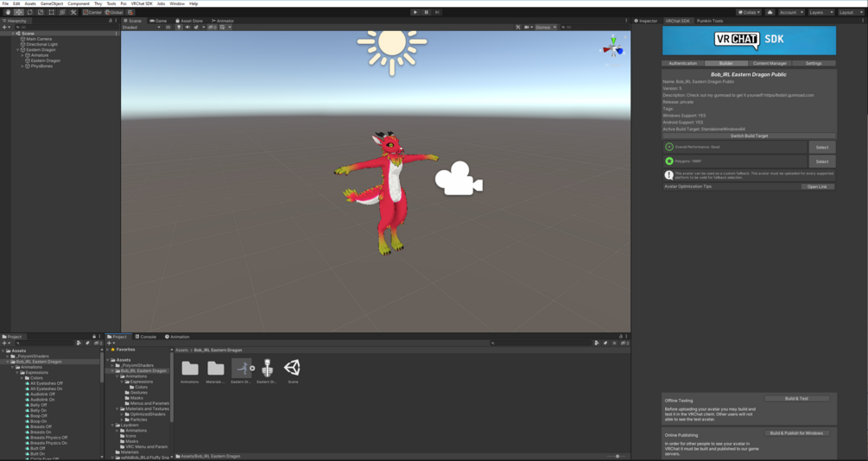Click the Step frame button
868x461 pixels.
coord(437,12)
